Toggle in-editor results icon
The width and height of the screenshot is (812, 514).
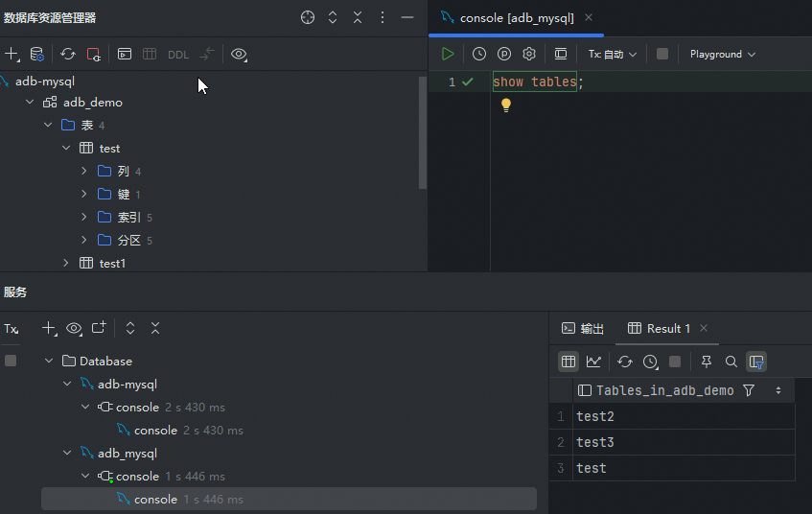[x=561, y=54]
